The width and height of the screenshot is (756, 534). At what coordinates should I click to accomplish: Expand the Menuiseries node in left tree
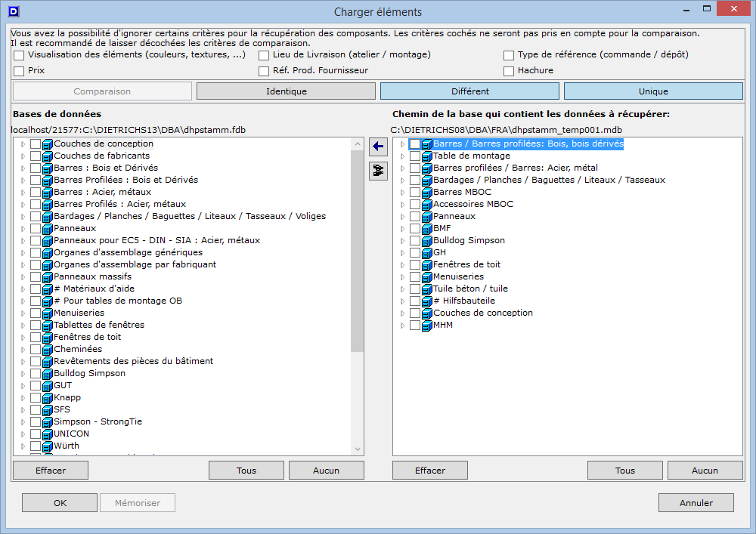[x=23, y=313]
